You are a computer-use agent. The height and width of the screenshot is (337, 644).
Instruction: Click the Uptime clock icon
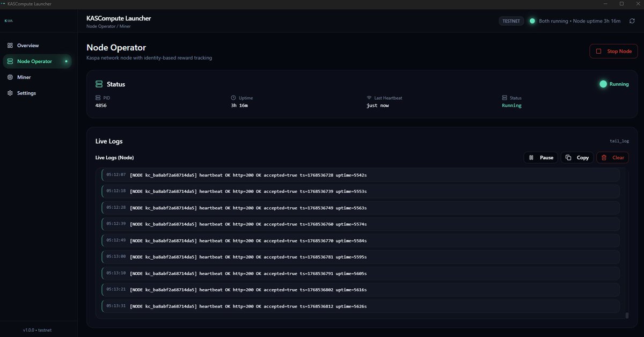click(233, 98)
